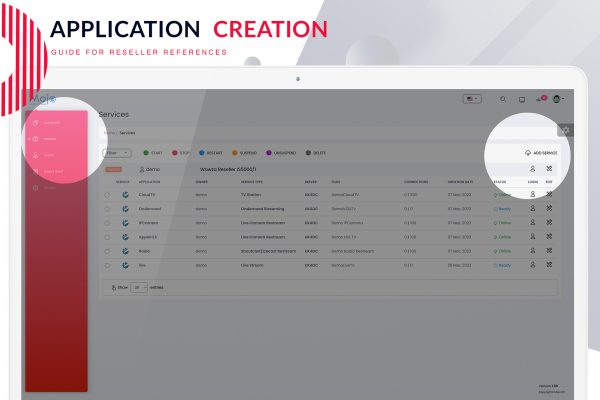600x400 pixels.
Task: Click edit icon in reseller header row
Action: (x=549, y=168)
